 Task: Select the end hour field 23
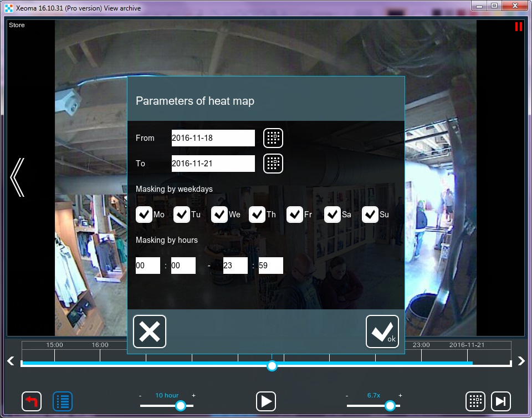236,266
